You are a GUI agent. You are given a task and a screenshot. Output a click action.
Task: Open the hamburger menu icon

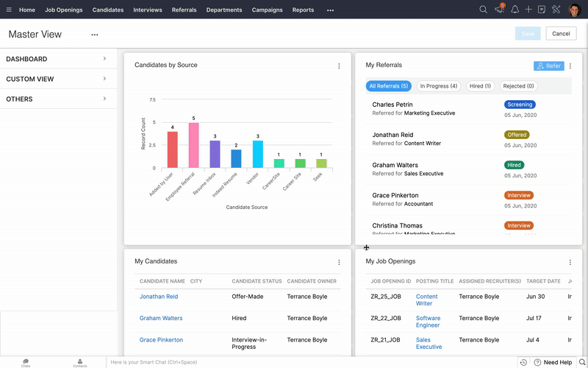(9, 10)
